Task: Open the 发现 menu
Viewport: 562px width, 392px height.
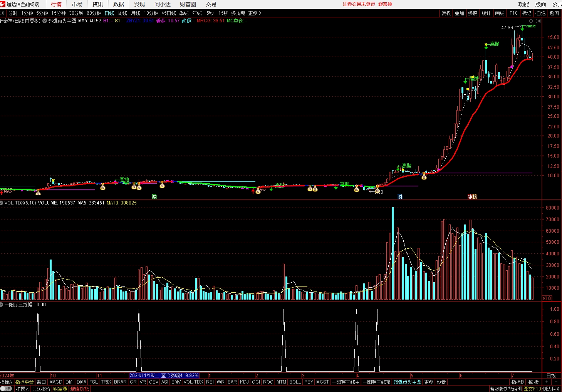Action: [139, 4]
